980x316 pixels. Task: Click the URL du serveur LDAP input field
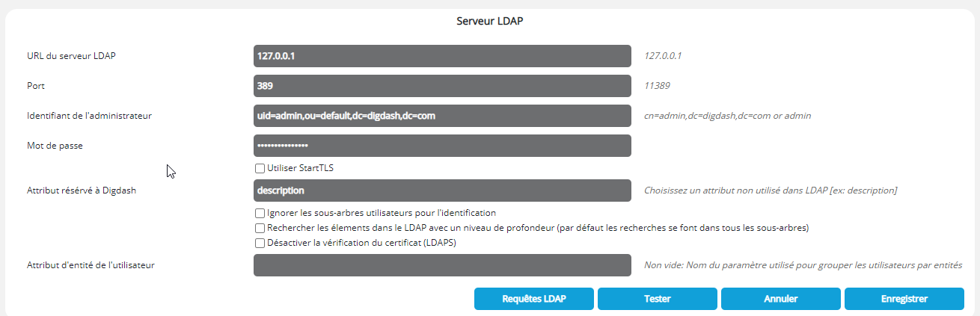(442, 56)
